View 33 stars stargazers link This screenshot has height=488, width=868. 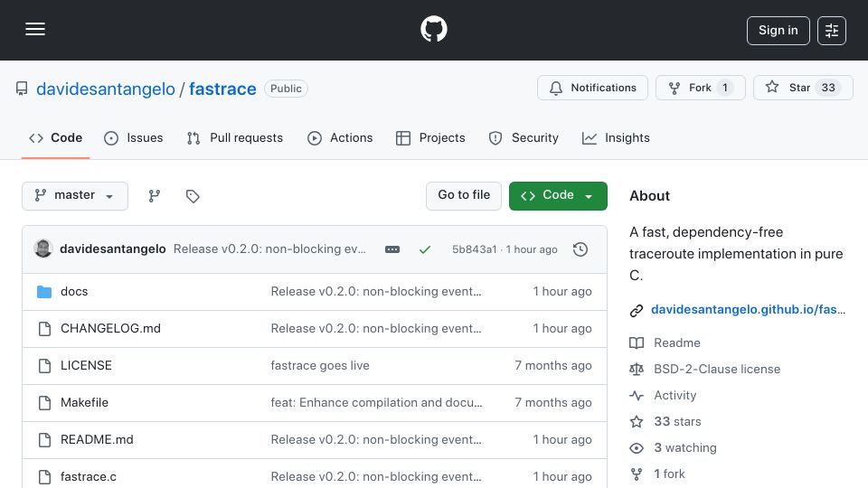(665, 422)
